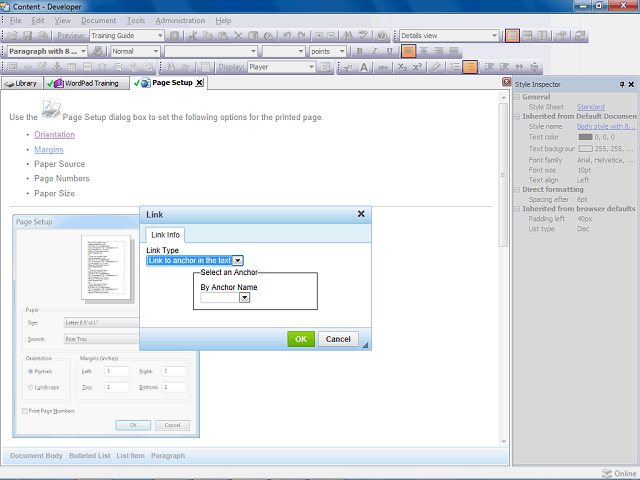Viewport: 640px width, 480px height.
Task: Toggle Center alignment button
Action: click(424, 51)
